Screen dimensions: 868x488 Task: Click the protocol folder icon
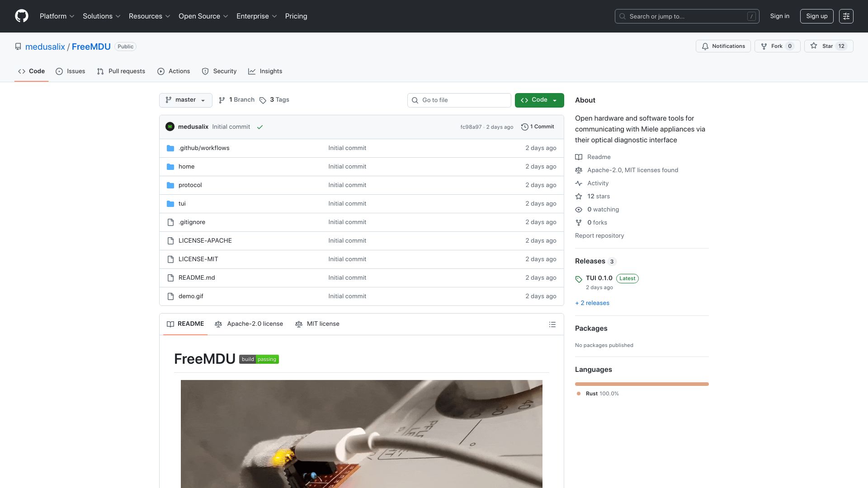[x=170, y=185]
